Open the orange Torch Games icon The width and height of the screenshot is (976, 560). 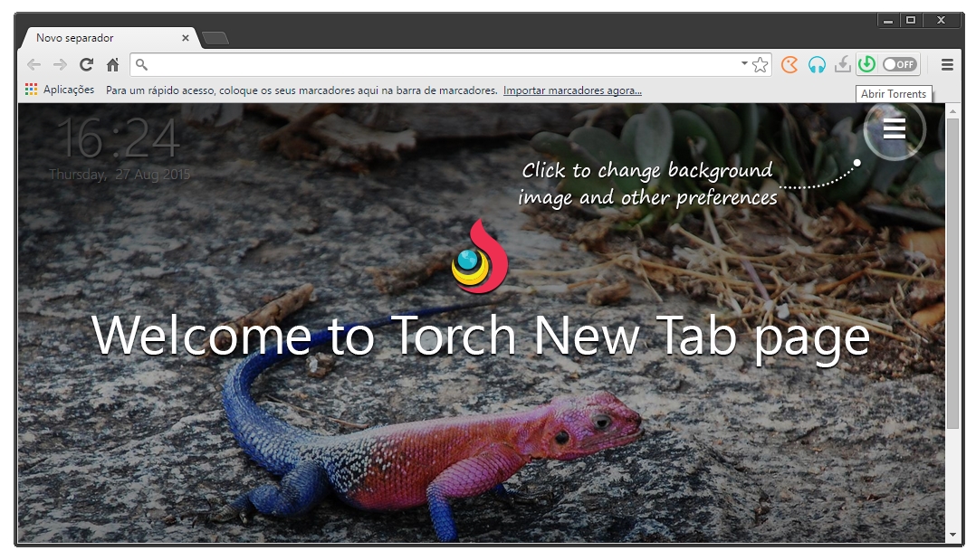(789, 65)
